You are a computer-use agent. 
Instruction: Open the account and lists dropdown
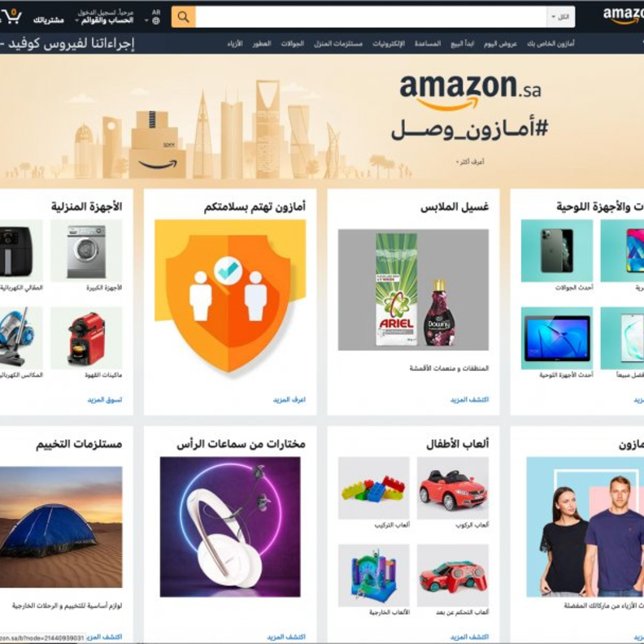[x=105, y=17]
